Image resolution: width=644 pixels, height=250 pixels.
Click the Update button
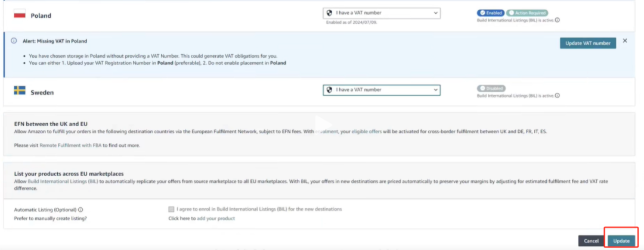pyautogui.click(x=621, y=241)
